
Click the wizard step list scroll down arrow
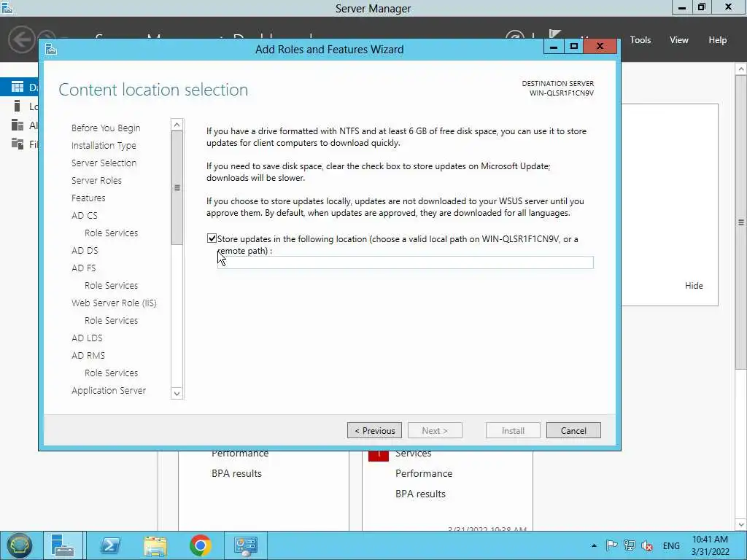(177, 393)
